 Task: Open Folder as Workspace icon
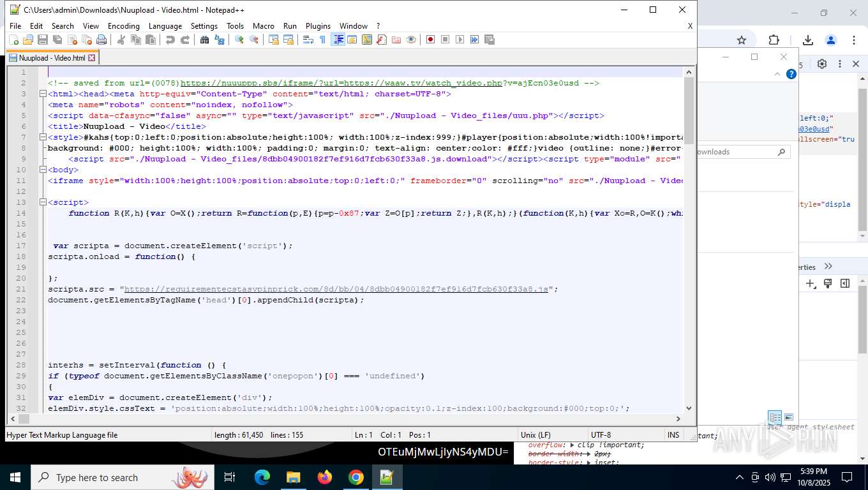click(x=396, y=40)
